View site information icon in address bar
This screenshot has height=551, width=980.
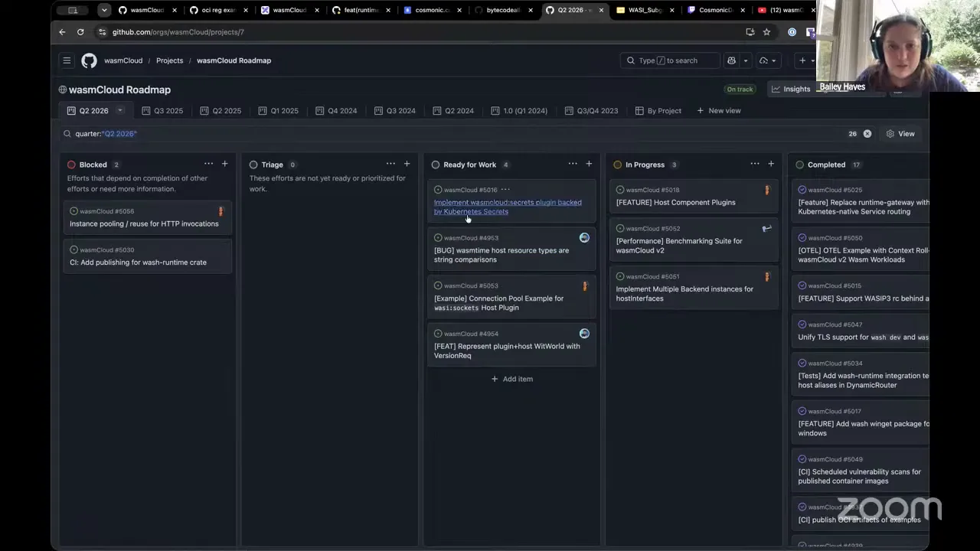(102, 32)
